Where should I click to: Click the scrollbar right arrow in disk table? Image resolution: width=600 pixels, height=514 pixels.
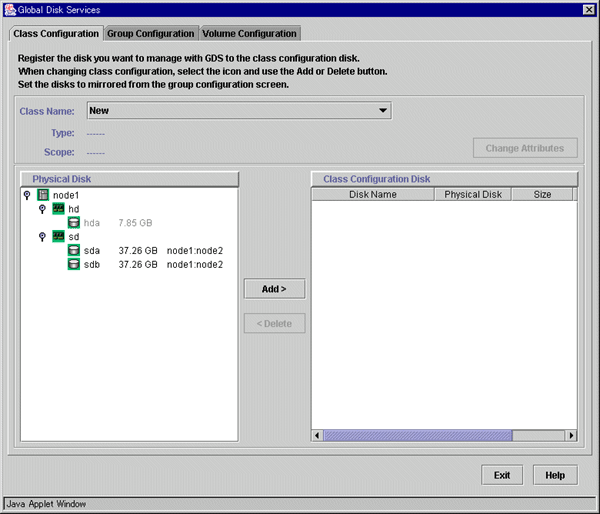pyautogui.click(x=572, y=435)
